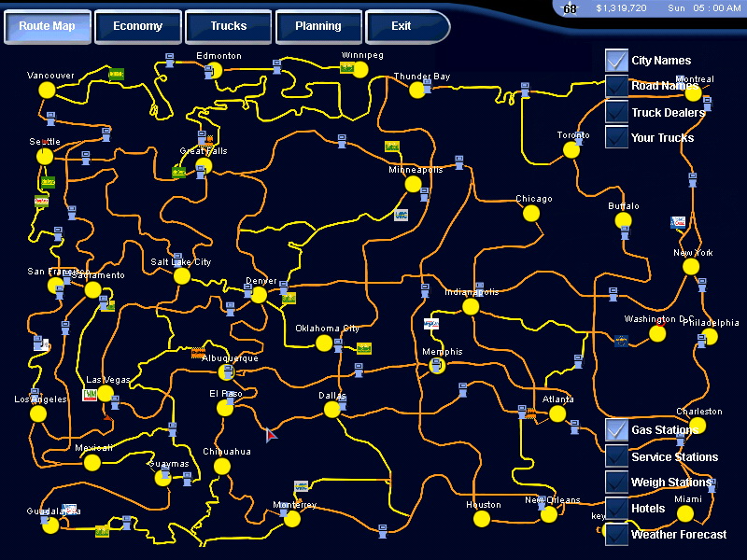The width and height of the screenshot is (747, 560).
Task: Click the $1,319,720 money balance
Action: pos(621,8)
